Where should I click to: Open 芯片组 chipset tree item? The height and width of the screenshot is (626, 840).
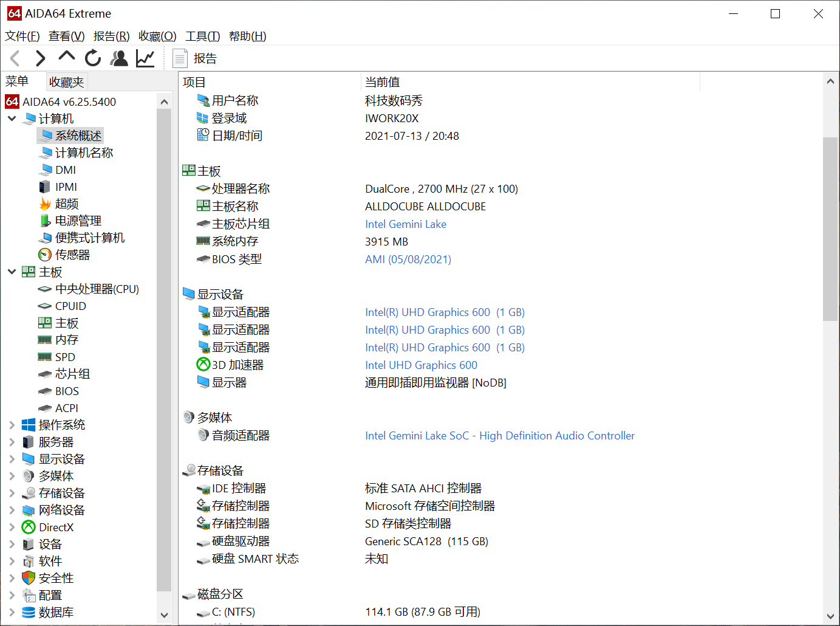click(x=64, y=374)
